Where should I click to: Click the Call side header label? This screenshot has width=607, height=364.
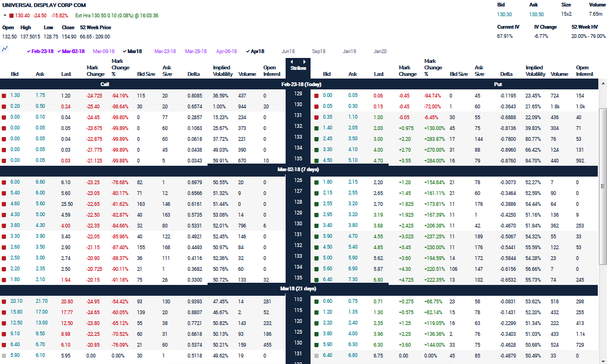(x=105, y=84)
